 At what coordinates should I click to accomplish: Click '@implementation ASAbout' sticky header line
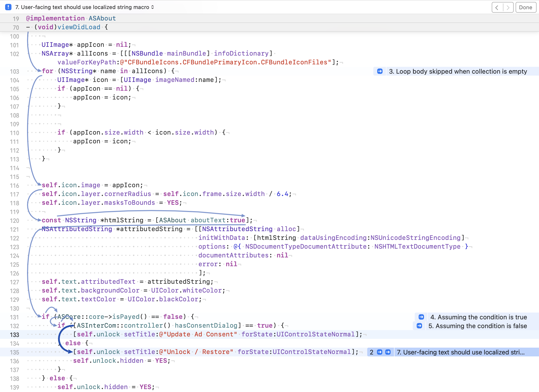tap(71, 18)
